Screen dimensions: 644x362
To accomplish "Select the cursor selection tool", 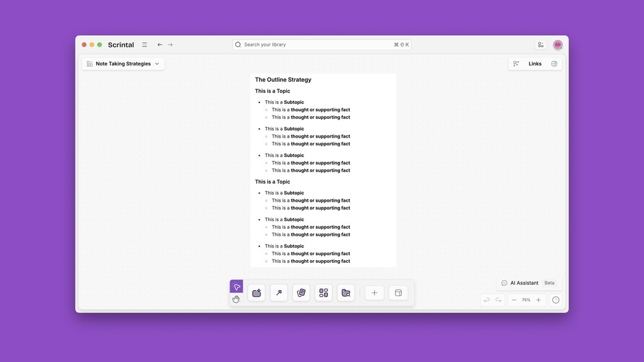I will coord(236,286).
